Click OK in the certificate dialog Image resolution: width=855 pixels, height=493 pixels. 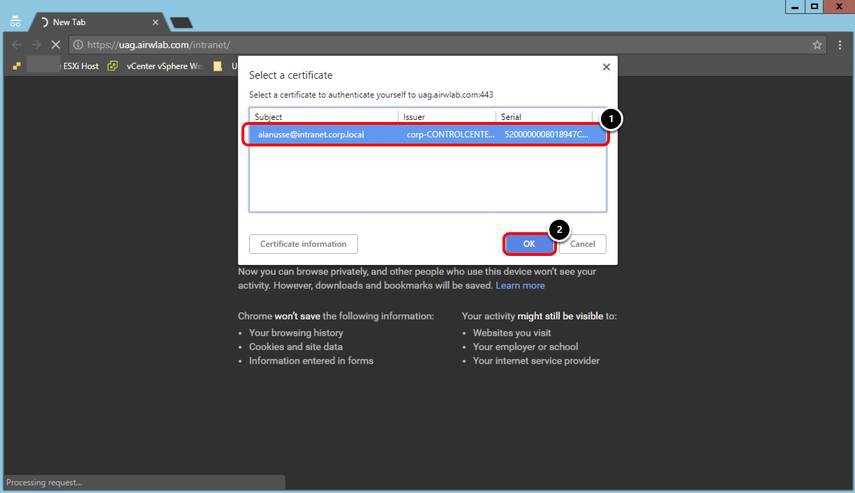(529, 244)
